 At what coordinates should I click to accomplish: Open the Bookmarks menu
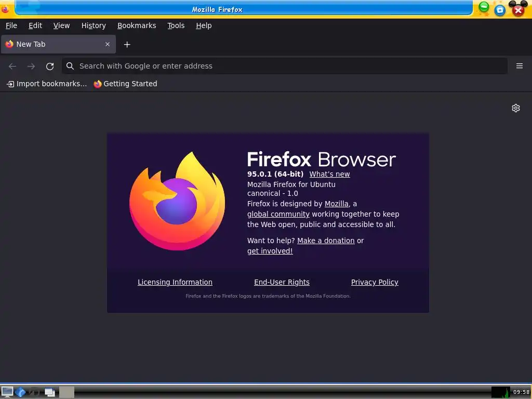pyautogui.click(x=137, y=25)
